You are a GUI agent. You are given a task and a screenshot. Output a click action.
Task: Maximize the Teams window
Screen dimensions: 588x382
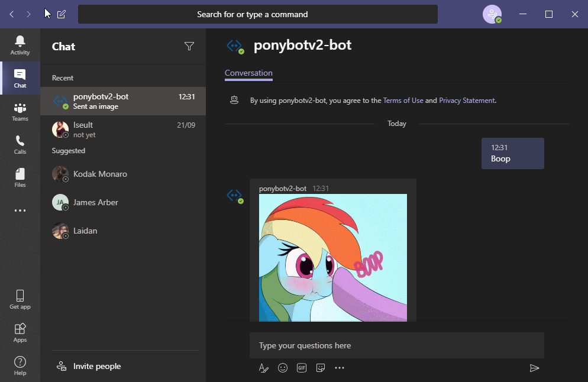click(548, 14)
